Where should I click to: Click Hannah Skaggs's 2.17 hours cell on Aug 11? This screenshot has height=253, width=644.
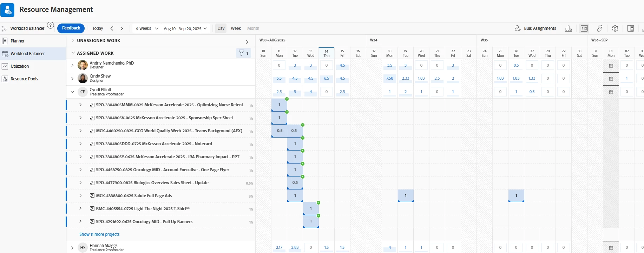pyautogui.click(x=279, y=248)
